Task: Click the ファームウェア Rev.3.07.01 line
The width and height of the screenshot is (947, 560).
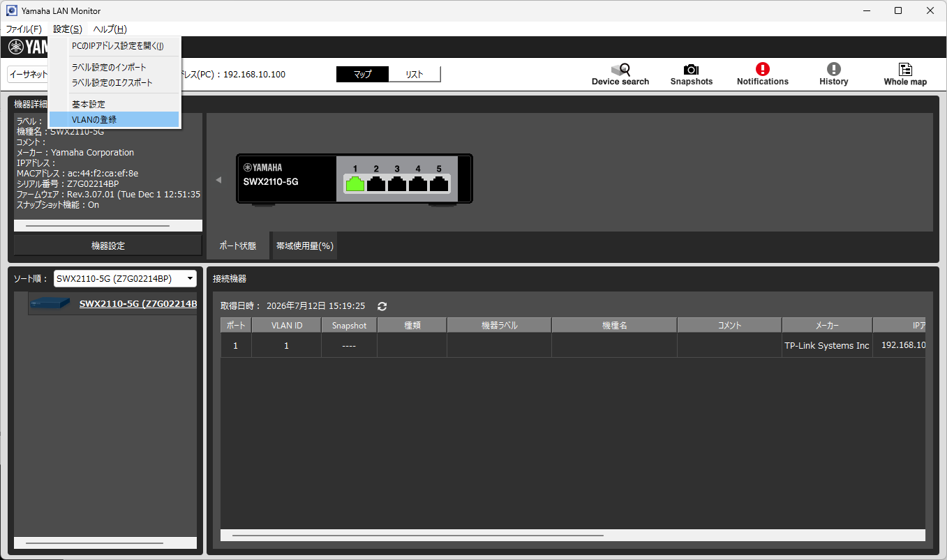Action: pos(108,195)
